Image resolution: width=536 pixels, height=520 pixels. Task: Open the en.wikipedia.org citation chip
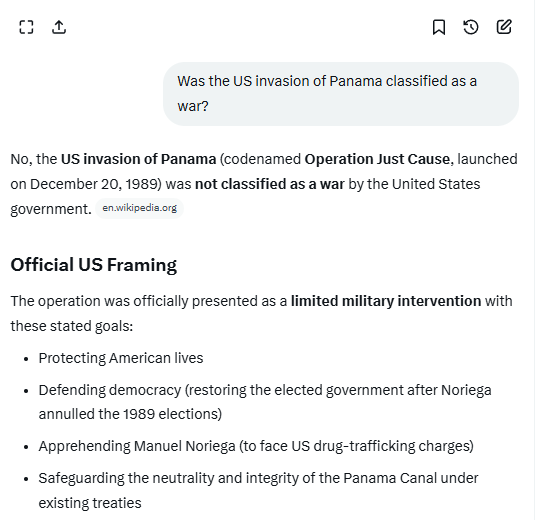(x=139, y=208)
